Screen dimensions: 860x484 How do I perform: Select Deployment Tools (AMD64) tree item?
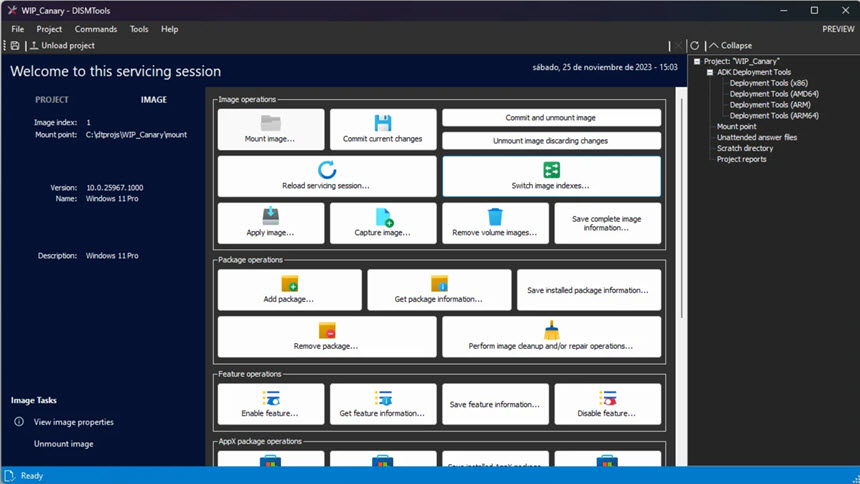pyautogui.click(x=774, y=94)
